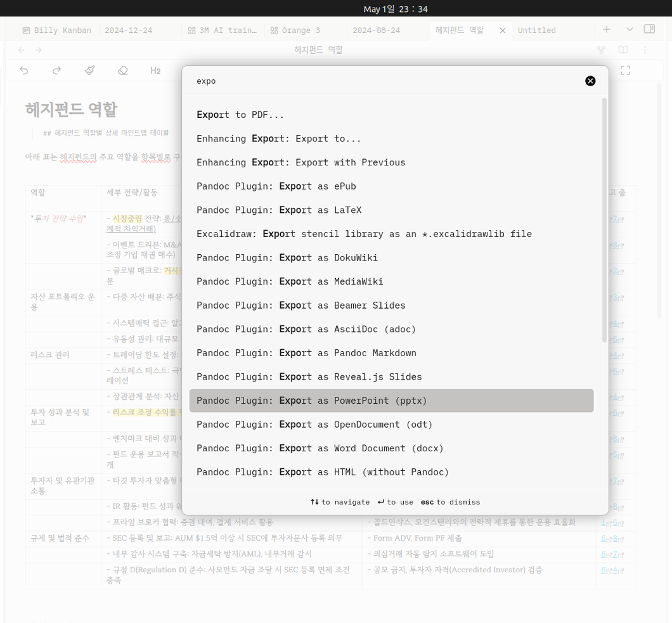Open a new tab with plus
672x623 pixels.
607,30
